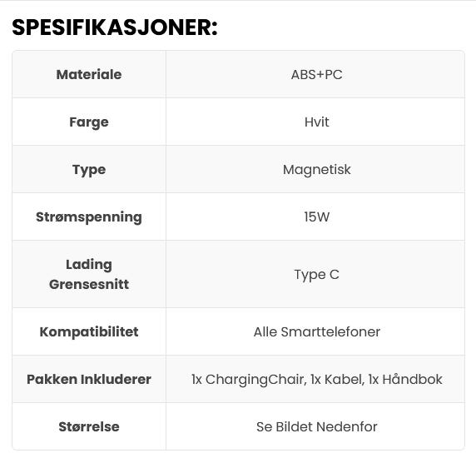Image resolution: width=476 pixels, height=463 pixels.
Task: Click the Kabel word in package row
Action: click(345, 380)
